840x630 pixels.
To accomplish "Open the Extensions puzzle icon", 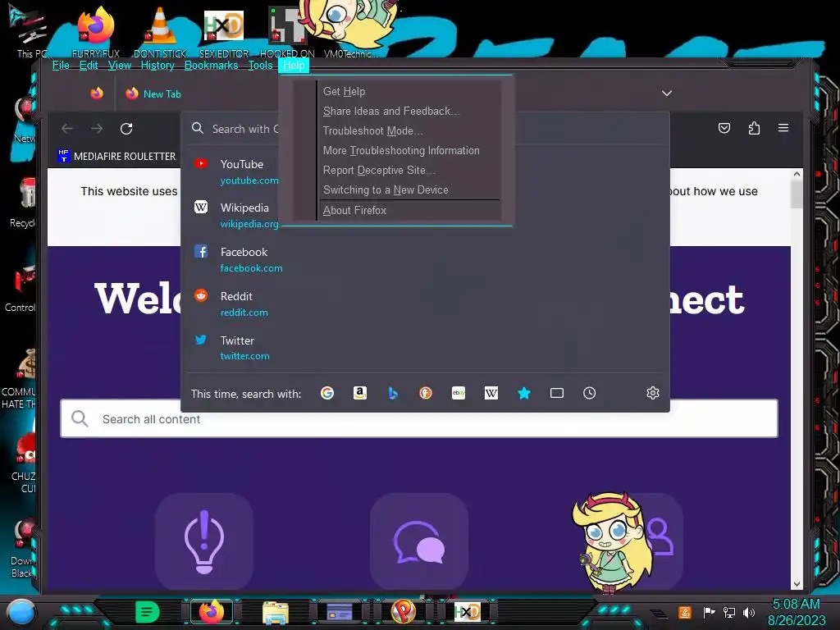I will [x=754, y=128].
